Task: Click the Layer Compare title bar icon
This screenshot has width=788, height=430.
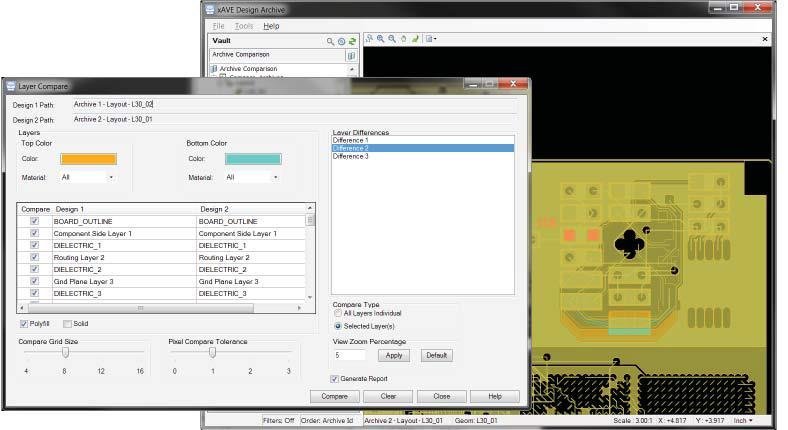Action: [11, 86]
